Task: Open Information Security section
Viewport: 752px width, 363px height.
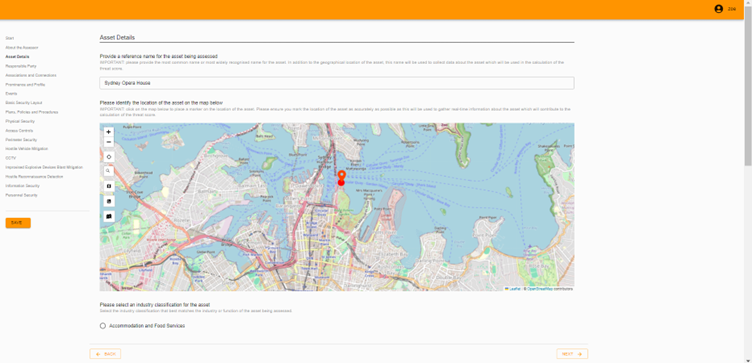Action: pyautogui.click(x=23, y=186)
